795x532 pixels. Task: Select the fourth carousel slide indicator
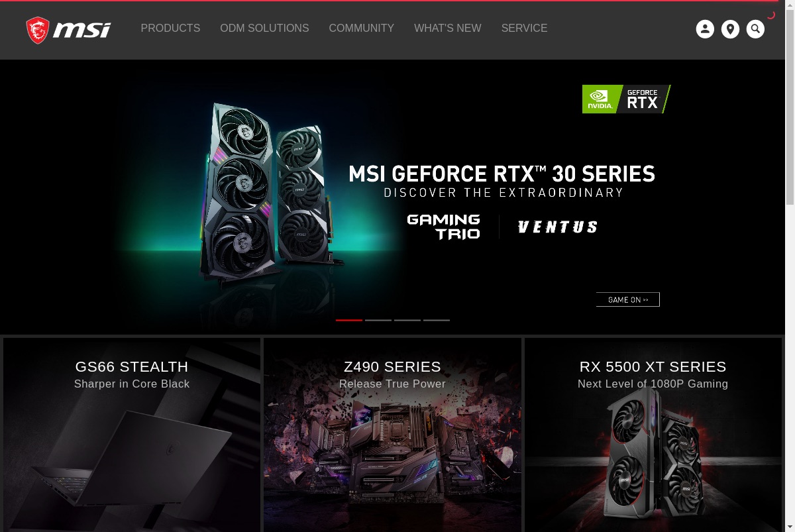pyautogui.click(x=437, y=320)
